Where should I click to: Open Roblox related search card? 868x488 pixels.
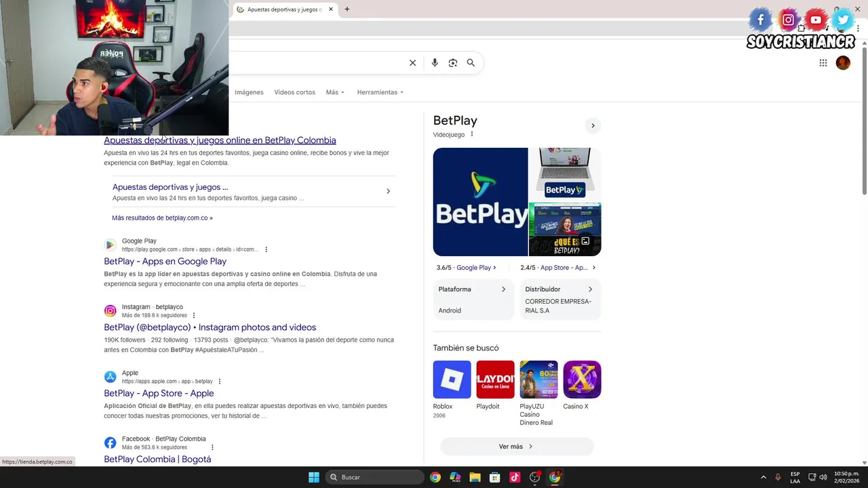tap(452, 389)
